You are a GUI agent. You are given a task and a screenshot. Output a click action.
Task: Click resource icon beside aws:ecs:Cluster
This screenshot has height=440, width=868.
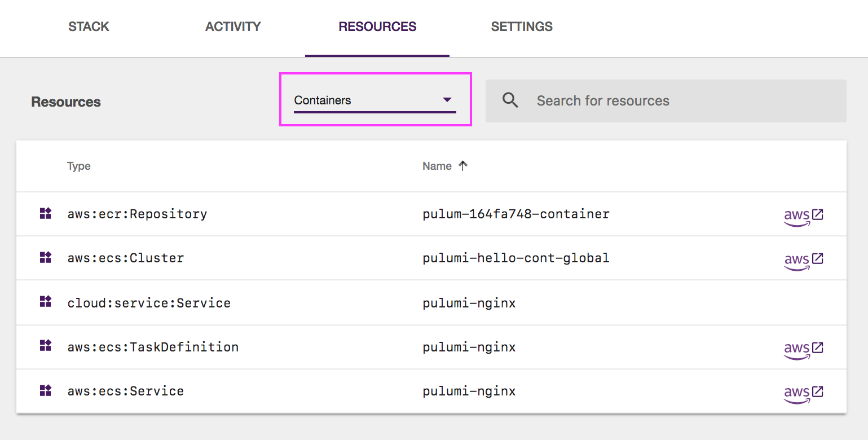46,257
